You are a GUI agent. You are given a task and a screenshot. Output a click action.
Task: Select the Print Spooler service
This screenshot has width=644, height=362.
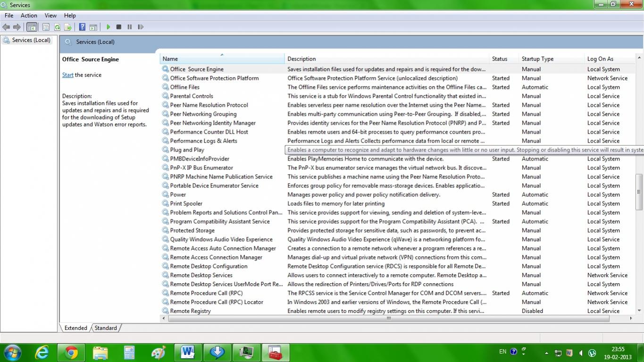tap(186, 204)
